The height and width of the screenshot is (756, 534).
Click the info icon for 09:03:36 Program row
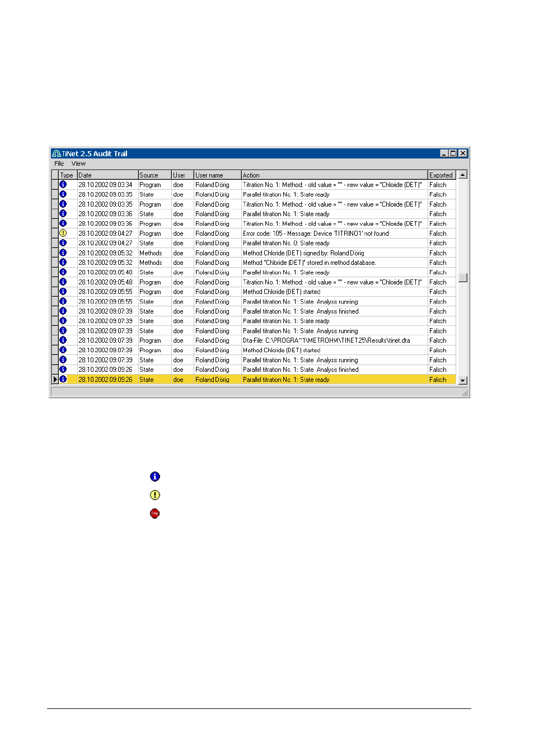(63, 223)
